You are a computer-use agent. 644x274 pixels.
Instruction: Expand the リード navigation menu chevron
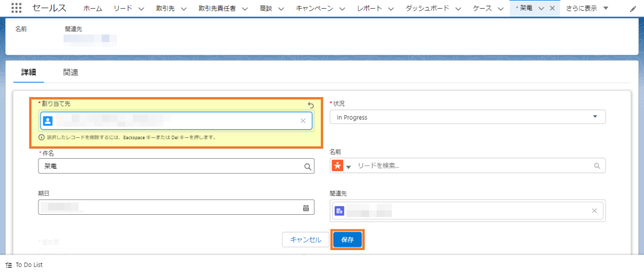(142, 9)
